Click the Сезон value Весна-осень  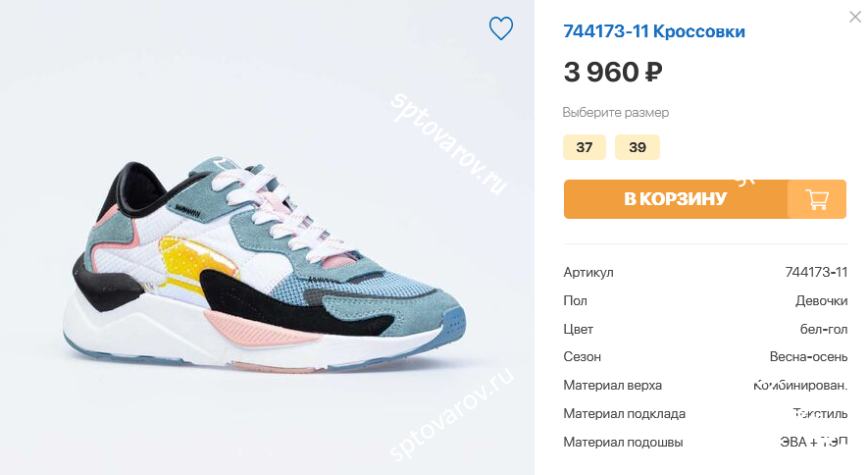(809, 357)
